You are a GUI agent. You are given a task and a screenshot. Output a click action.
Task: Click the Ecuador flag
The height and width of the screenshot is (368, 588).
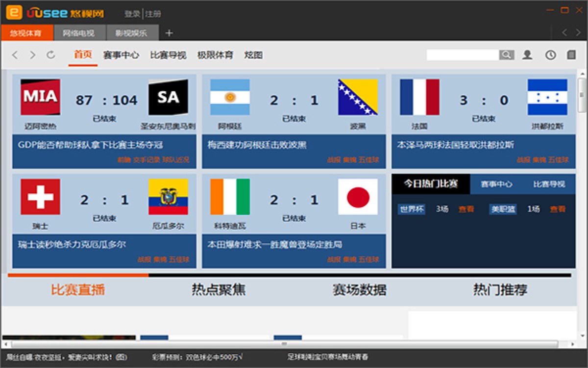[168, 197]
